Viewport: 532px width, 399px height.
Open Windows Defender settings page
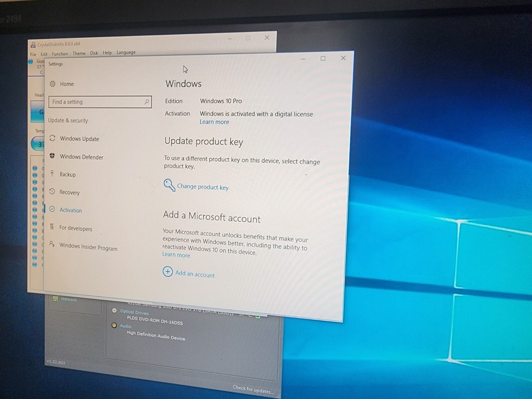click(x=82, y=157)
